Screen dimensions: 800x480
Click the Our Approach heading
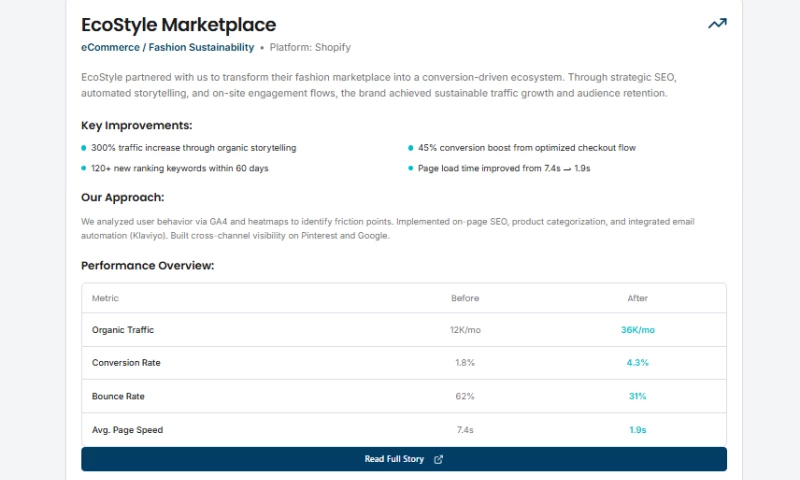(x=122, y=197)
